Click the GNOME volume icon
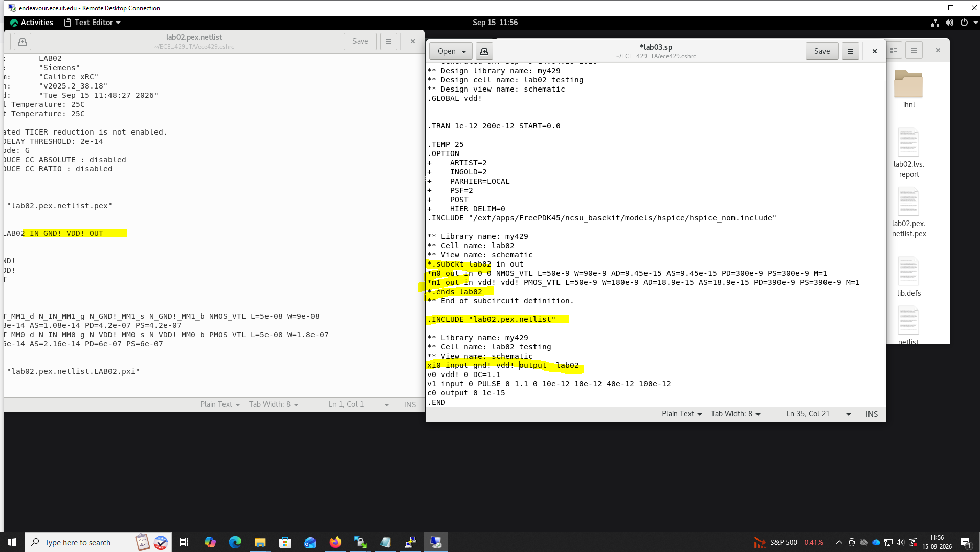Viewport: 980px width, 552px height. tap(949, 23)
